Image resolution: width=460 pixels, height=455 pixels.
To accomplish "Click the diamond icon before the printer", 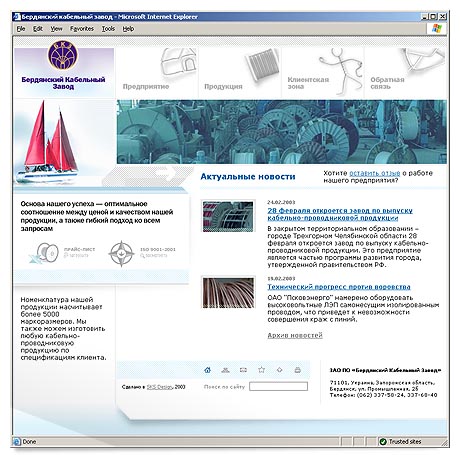I will coord(280,370).
